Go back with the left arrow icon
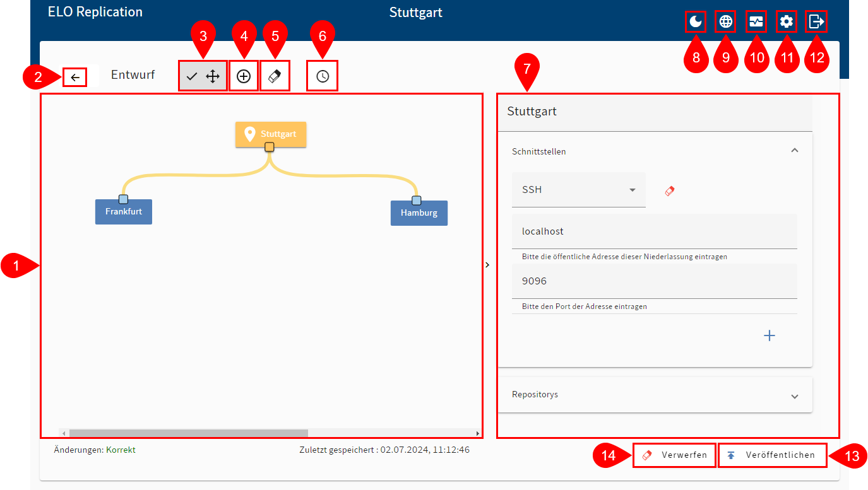This screenshot has height=490, width=868. point(75,78)
